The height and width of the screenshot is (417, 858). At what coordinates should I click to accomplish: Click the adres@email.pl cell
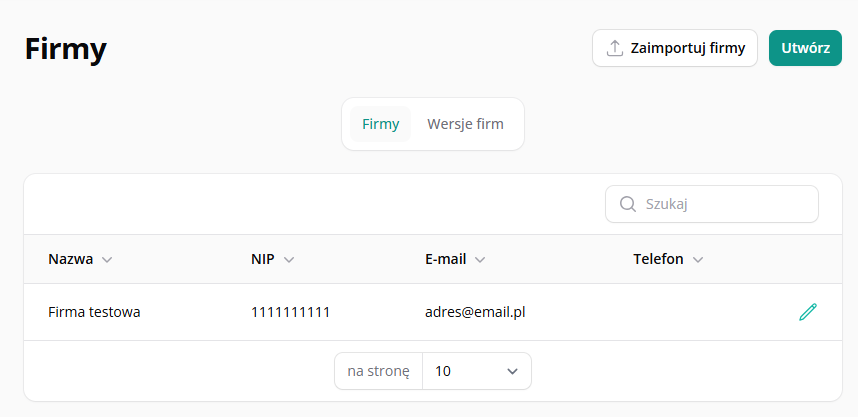click(475, 312)
